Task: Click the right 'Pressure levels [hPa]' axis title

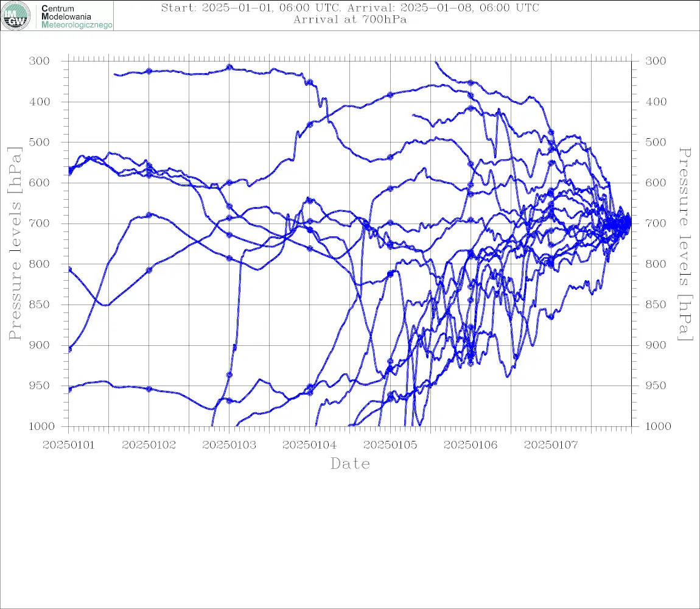Action: click(x=685, y=244)
